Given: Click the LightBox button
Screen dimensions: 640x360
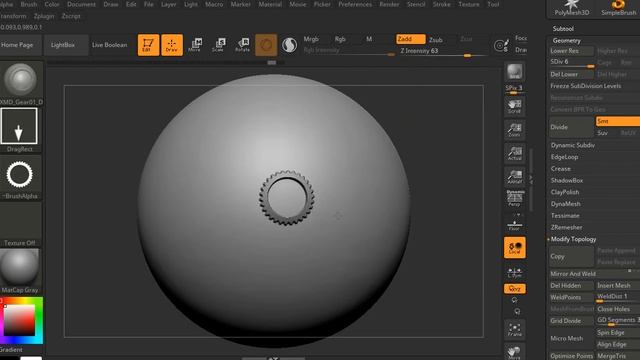Looking at the screenshot, I should point(66,45).
